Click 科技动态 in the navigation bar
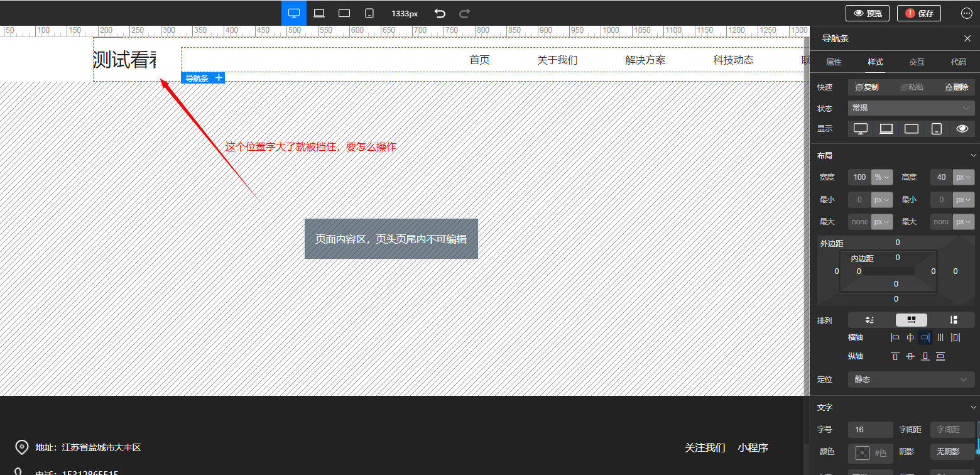The image size is (980, 475). pyautogui.click(x=733, y=60)
